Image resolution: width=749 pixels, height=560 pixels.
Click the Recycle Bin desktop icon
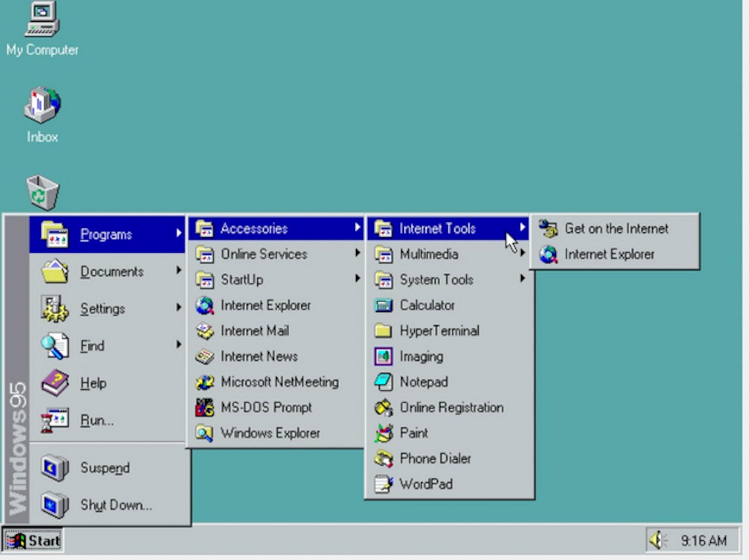42,193
